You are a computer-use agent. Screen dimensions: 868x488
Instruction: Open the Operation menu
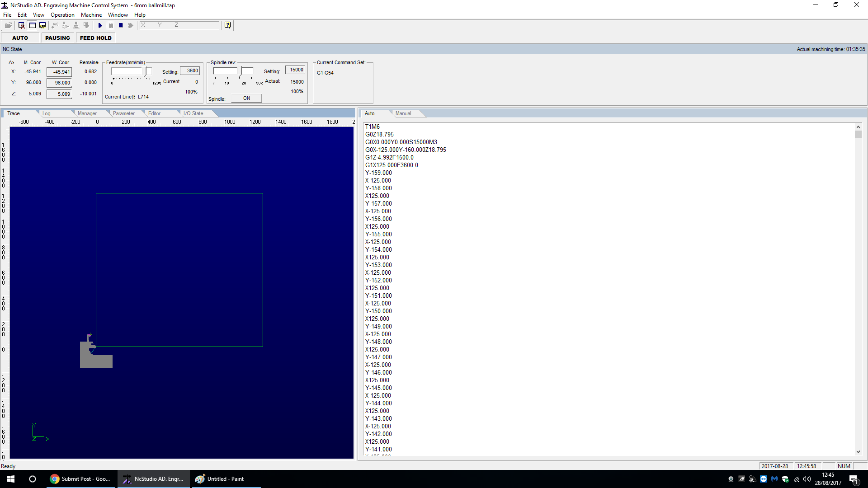62,15
